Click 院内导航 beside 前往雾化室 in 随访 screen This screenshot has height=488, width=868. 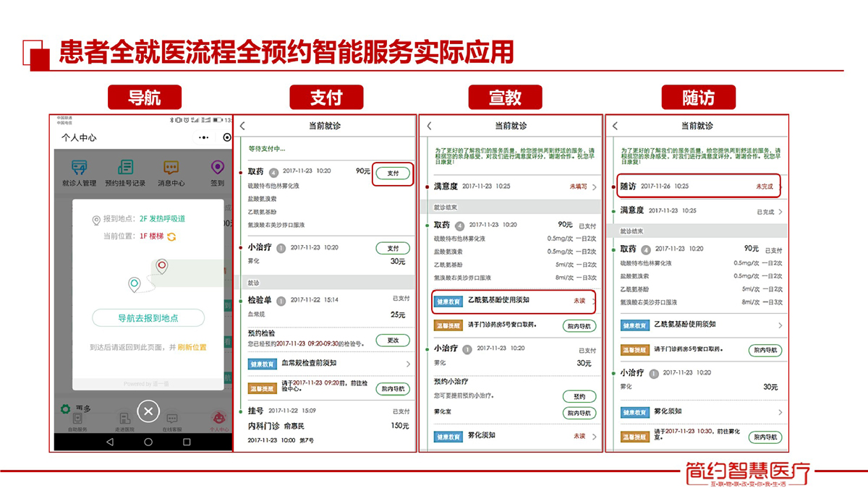coord(765,437)
